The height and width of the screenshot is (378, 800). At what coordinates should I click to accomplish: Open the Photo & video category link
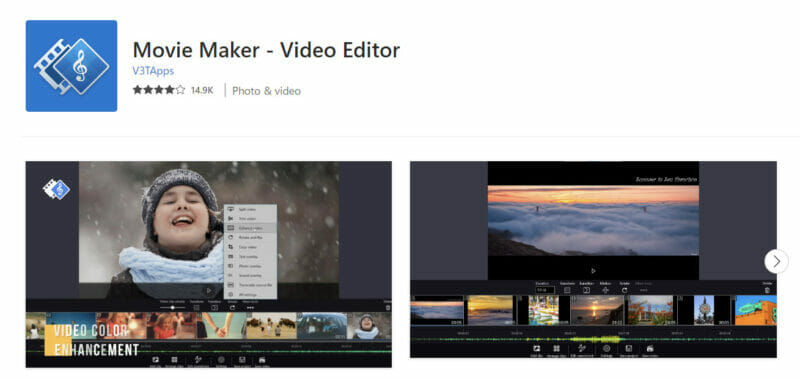[266, 91]
